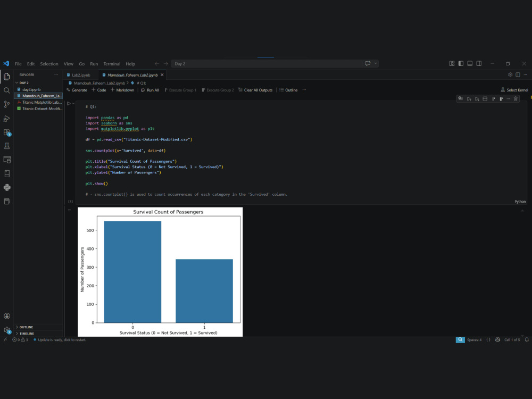Open notebook toolbar overflow ellipsis after Outline
The height and width of the screenshot is (399, 532).
[x=304, y=90]
